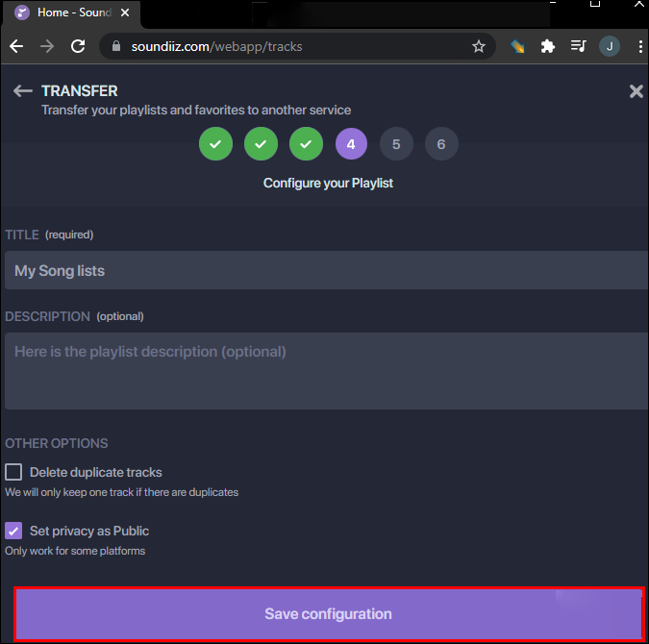Open the media control playlist icon
Viewport: 649px width, 644px height.
tap(578, 46)
